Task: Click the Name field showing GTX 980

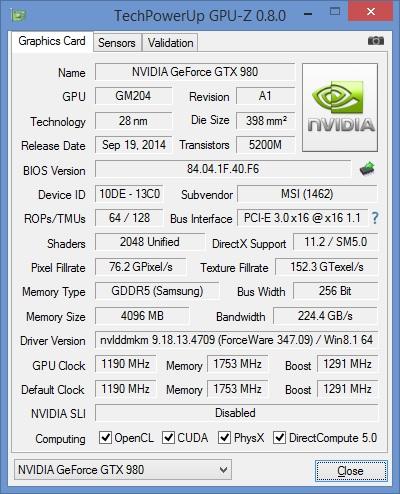Action: click(x=195, y=72)
